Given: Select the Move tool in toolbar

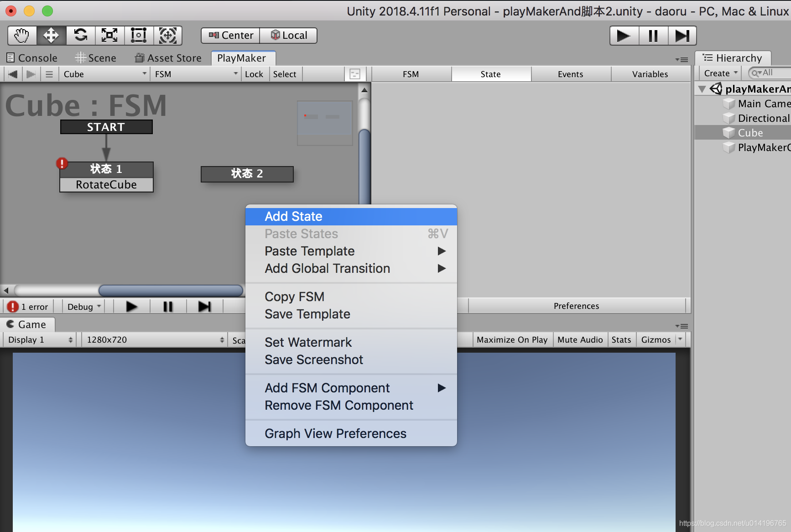Looking at the screenshot, I should point(51,36).
